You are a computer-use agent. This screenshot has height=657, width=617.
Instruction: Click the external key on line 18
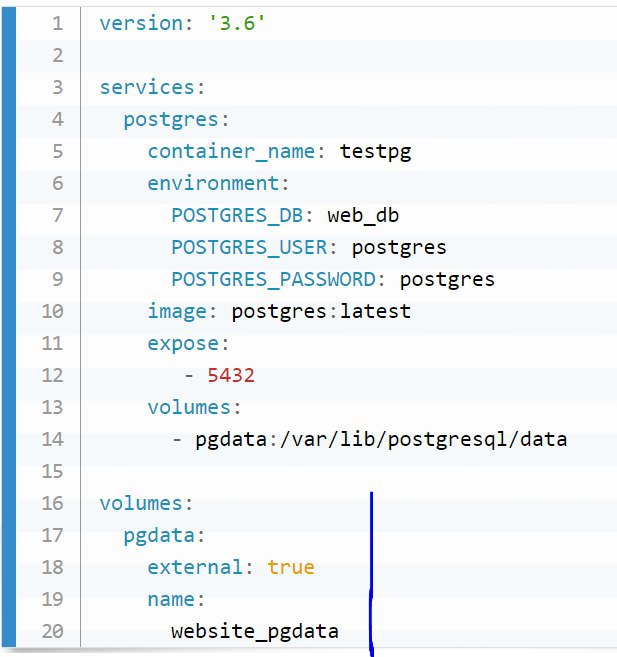pyautogui.click(x=195, y=567)
